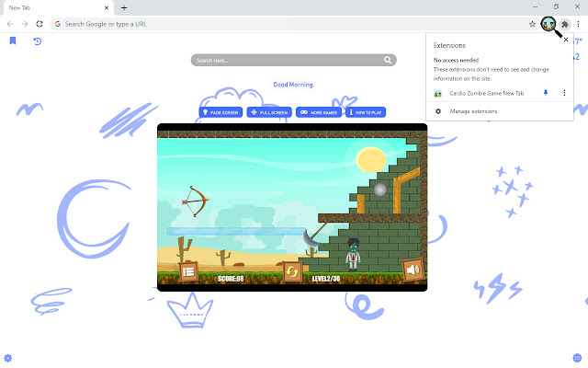
Task: Close the New Tab tab
Action: (107, 7)
